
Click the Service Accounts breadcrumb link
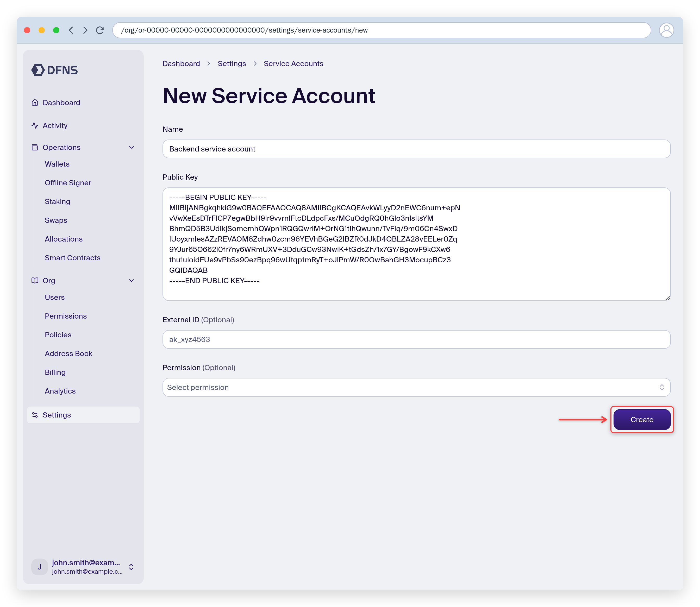point(293,63)
